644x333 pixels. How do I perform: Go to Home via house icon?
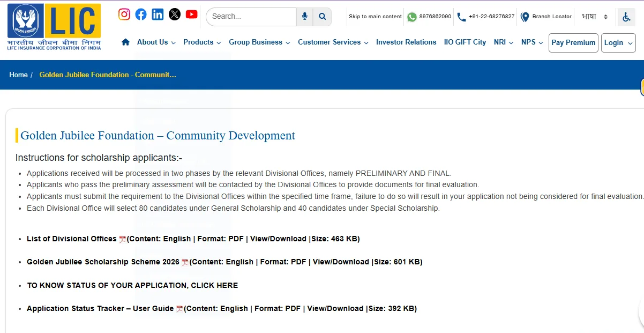(125, 42)
